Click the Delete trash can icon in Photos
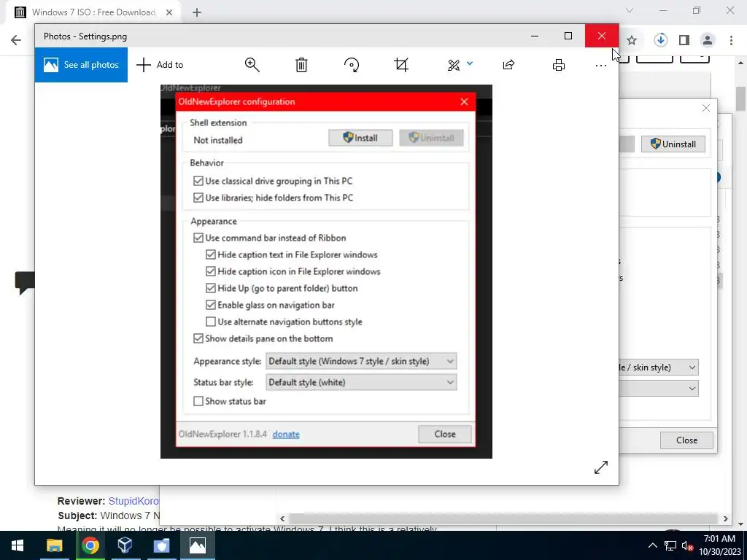Screen dimensions: 747x560 click(x=301, y=65)
